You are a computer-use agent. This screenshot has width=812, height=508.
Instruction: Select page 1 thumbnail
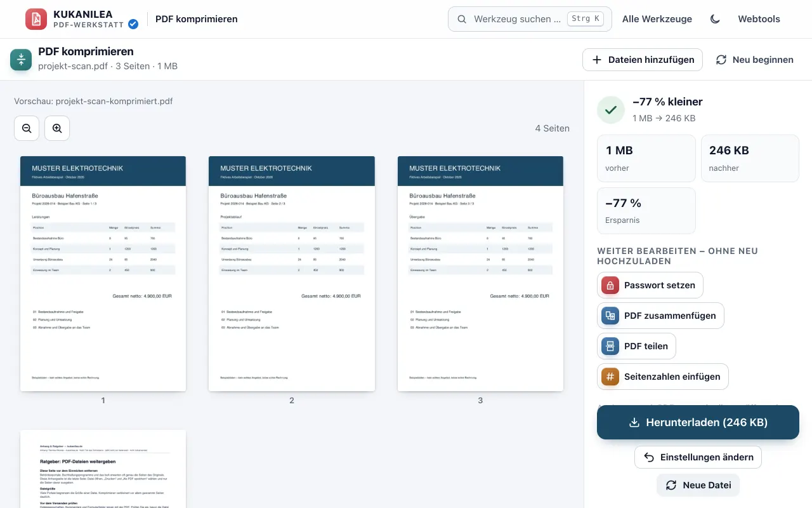pyautogui.click(x=103, y=274)
